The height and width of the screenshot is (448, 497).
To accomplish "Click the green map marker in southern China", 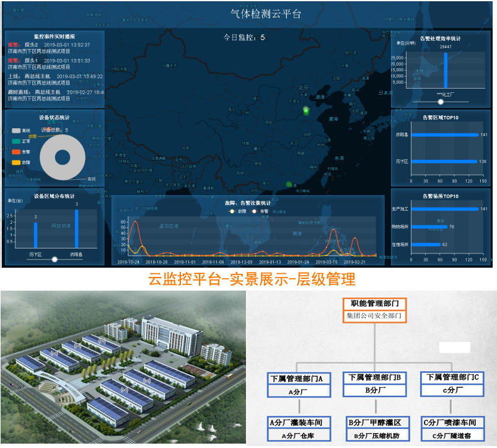I will pos(288,184).
